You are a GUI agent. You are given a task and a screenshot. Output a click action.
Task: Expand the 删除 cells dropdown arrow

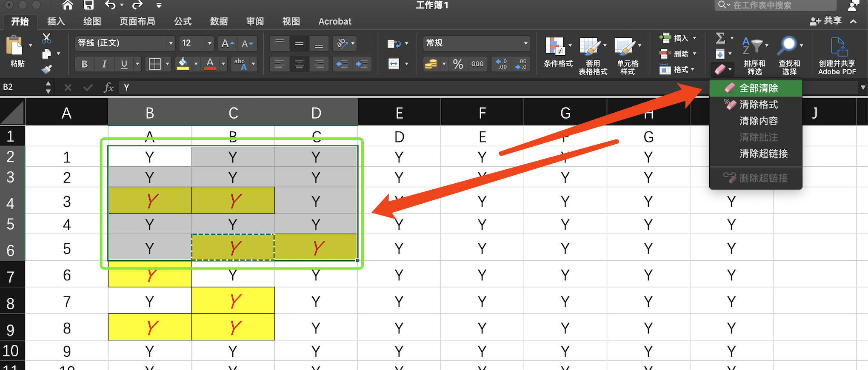(x=694, y=54)
